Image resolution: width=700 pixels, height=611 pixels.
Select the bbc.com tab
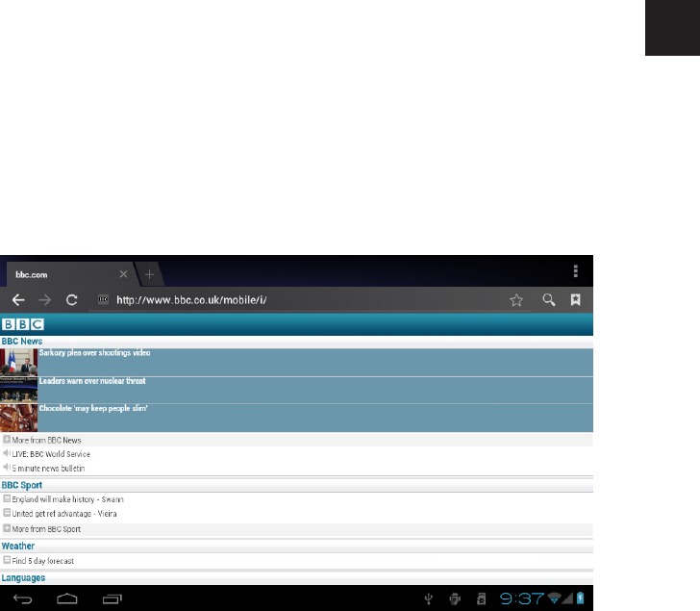[69, 274]
